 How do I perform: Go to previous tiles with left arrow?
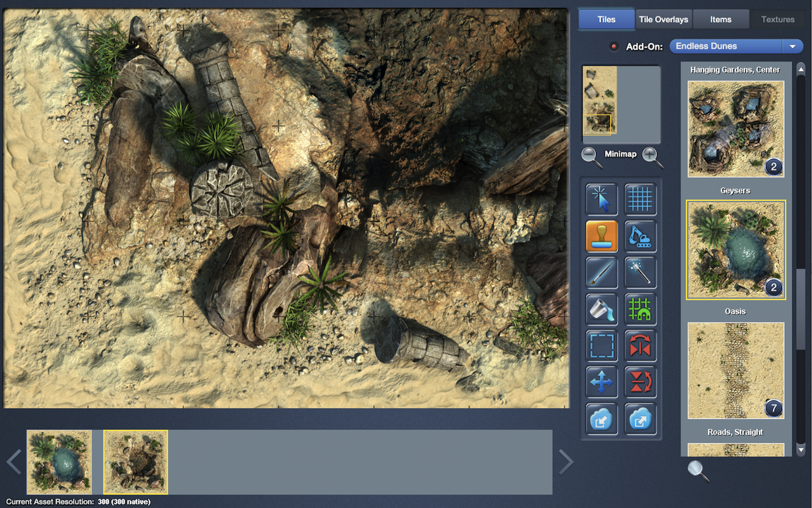tap(14, 462)
